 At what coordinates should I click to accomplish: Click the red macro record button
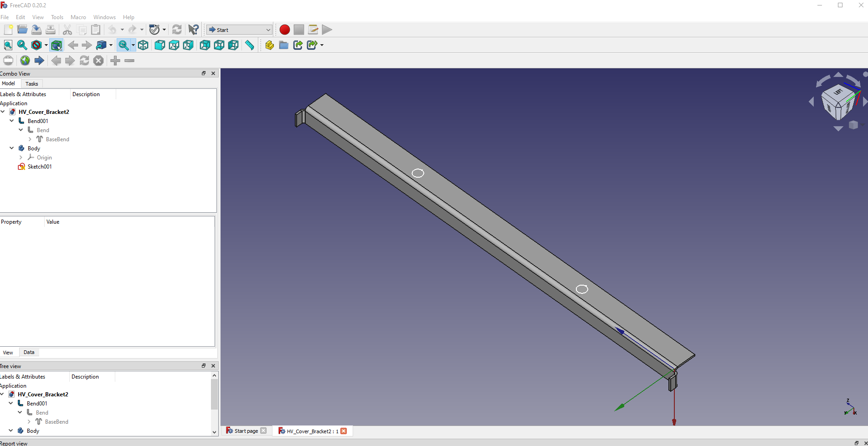285,30
